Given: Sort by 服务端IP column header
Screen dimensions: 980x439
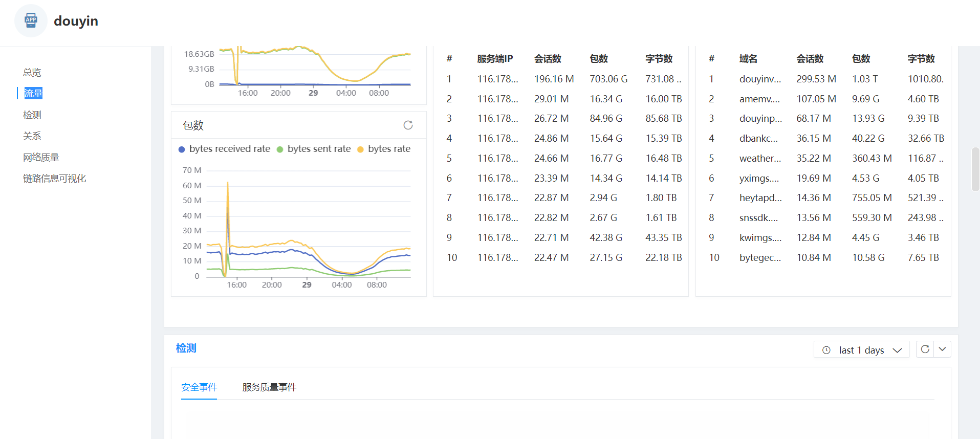Looking at the screenshot, I should (x=494, y=59).
